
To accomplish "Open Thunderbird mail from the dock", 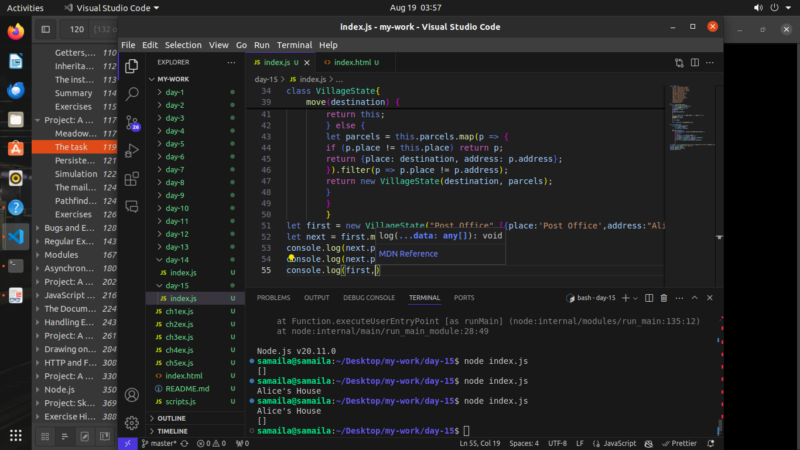I will click(16, 90).
